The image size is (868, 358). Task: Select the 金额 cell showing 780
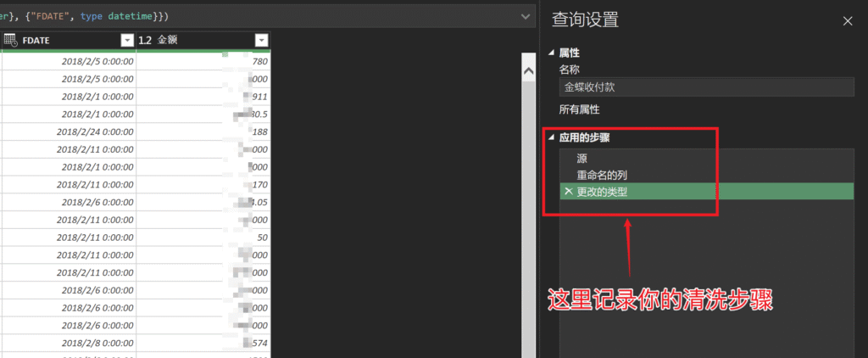click(203, 62)
